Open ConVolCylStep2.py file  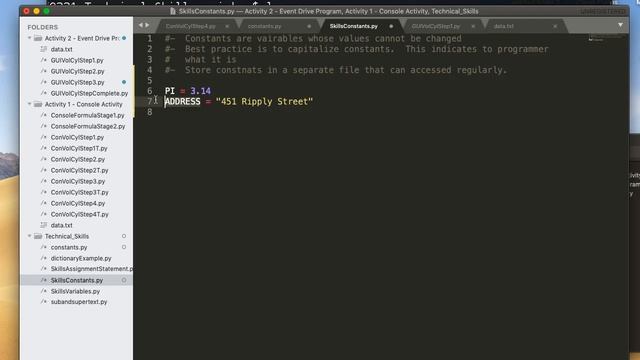pyautogui.click(x=78, y=159)
